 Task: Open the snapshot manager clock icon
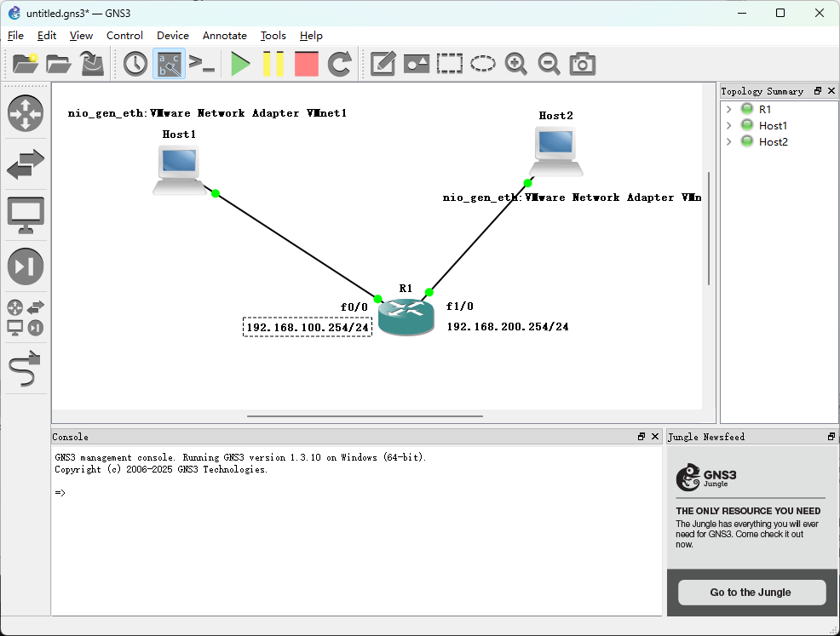(135, 64)
